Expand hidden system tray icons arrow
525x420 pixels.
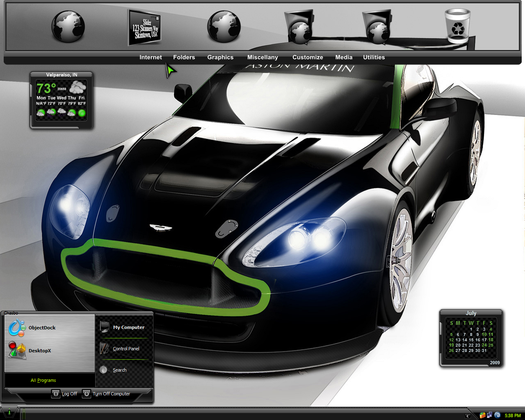pyautogui.click(x=467, y=416)
